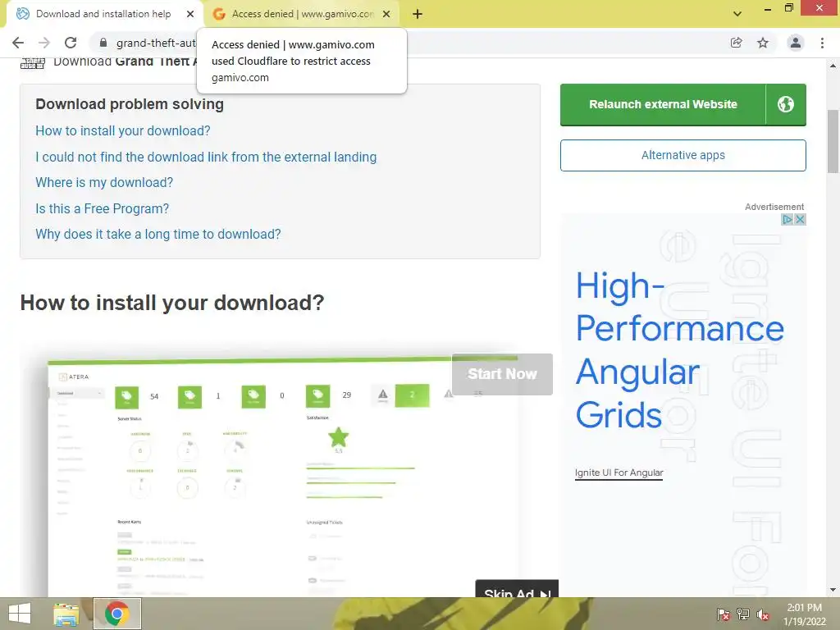
Task: Open 'I could not find the download link' link
Action: (206, 157)
